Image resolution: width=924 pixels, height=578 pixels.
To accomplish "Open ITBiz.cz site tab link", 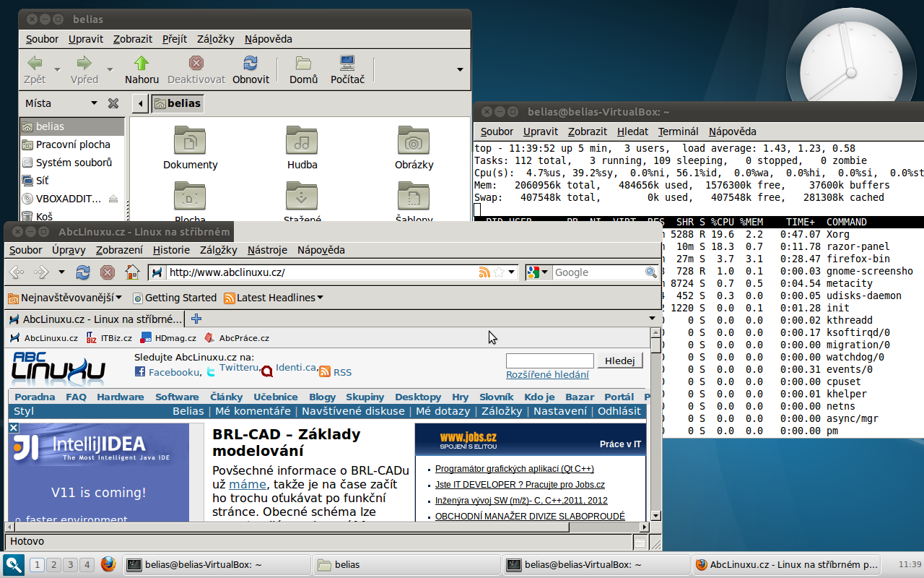I will coord(109,337).
